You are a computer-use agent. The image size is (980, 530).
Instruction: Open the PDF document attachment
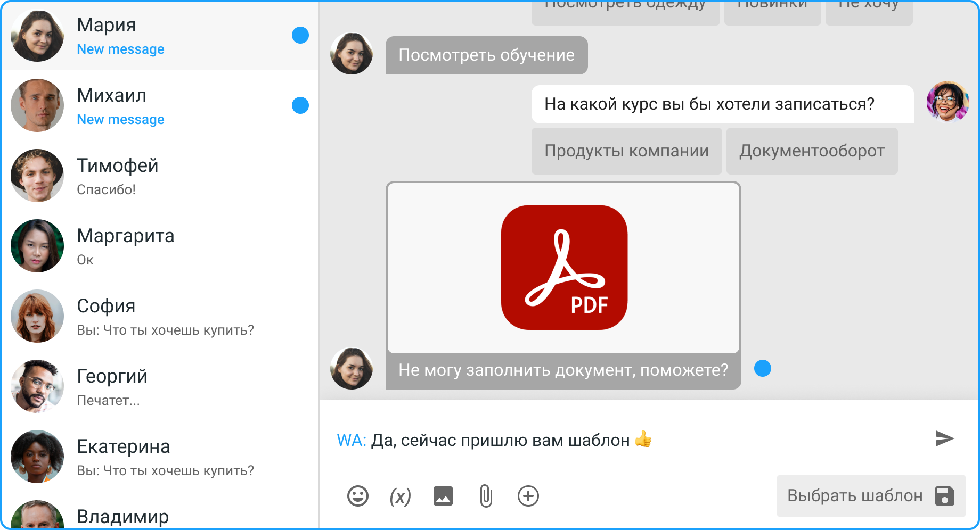[x=563, y=268]
